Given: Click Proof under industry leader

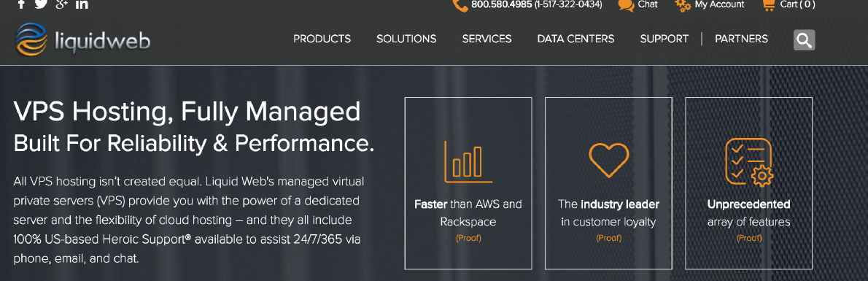Looking at the screenshot, I should pos(609,239).
